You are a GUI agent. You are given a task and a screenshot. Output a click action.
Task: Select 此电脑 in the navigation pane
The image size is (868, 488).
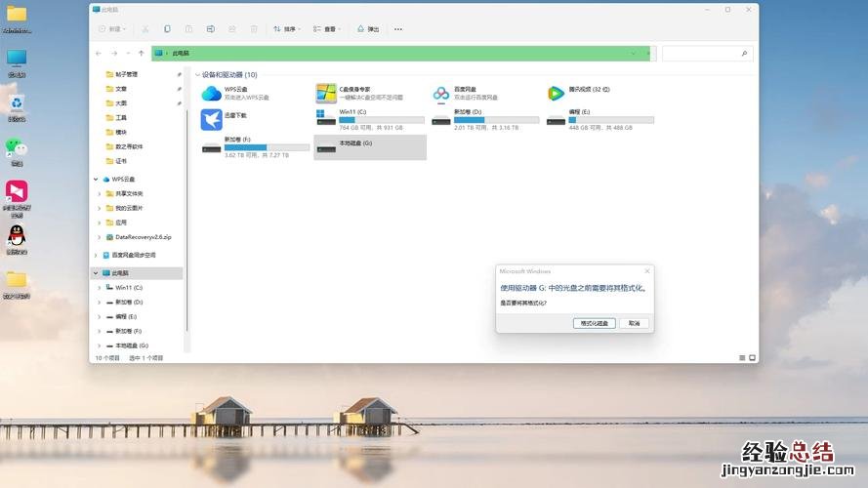tap(136, 273)
